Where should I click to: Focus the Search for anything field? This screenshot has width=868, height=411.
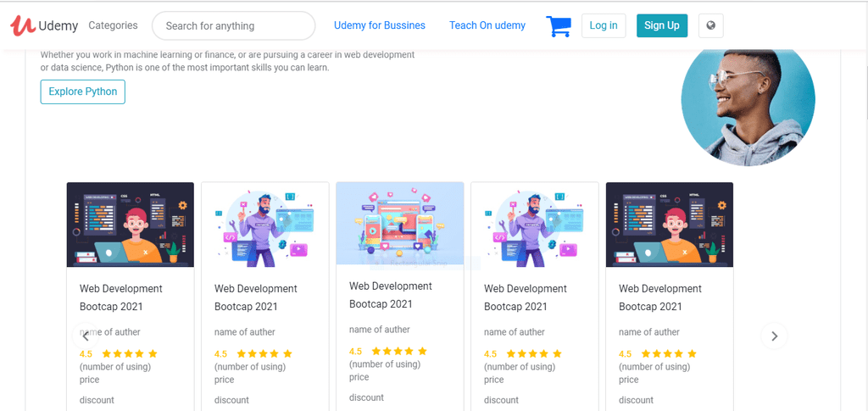234,25
